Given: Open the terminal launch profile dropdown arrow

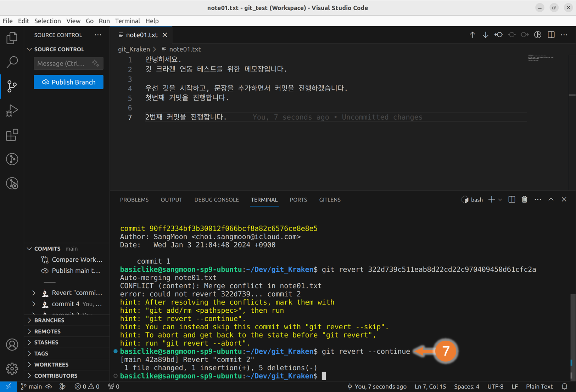Looking at the screenshot, I should coord(500,200).
